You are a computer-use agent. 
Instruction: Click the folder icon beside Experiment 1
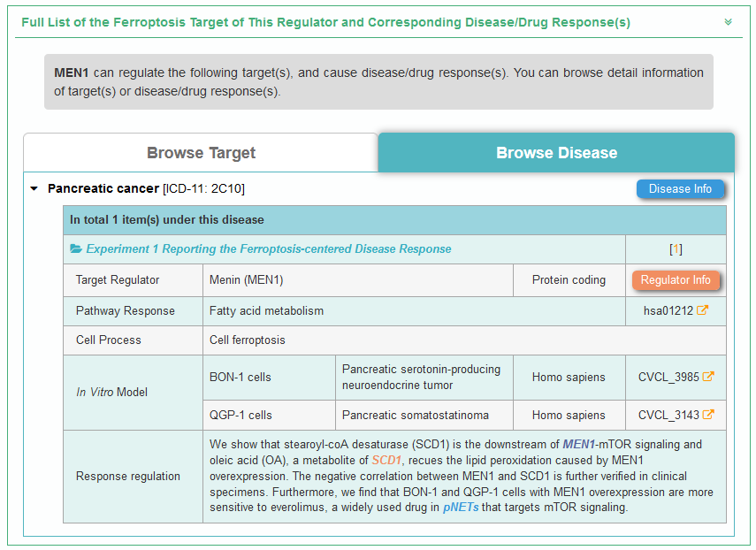point(76,249)
